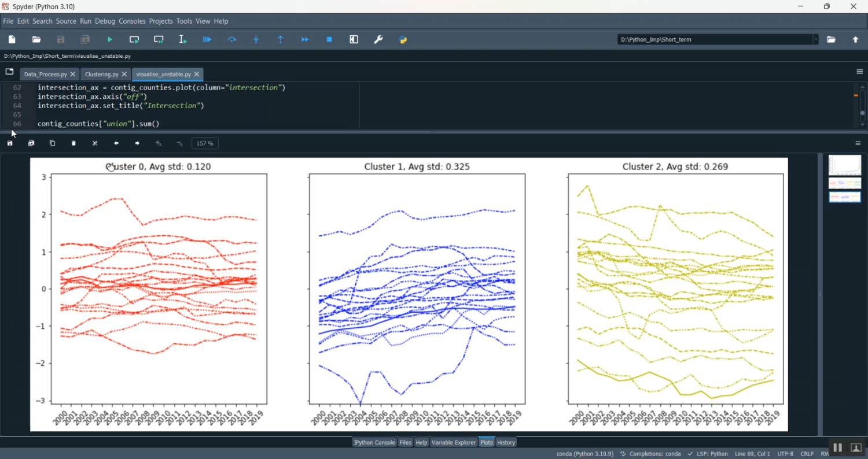Open the PYTHONPATH manager Python icon
The image size is (868, 459).
[403, 39]
